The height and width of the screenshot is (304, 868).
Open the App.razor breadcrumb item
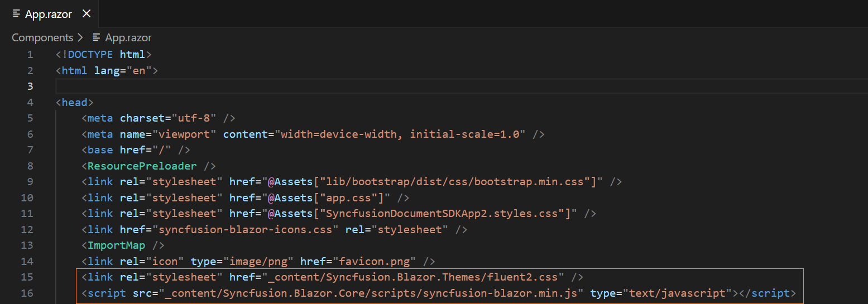(x=128, y=37)
